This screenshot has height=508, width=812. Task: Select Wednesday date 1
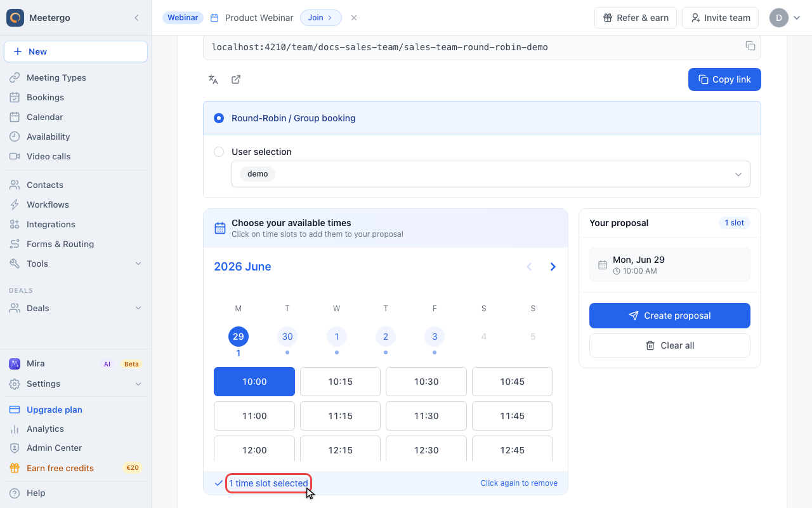pyautogui.click(x=336, y=337)
